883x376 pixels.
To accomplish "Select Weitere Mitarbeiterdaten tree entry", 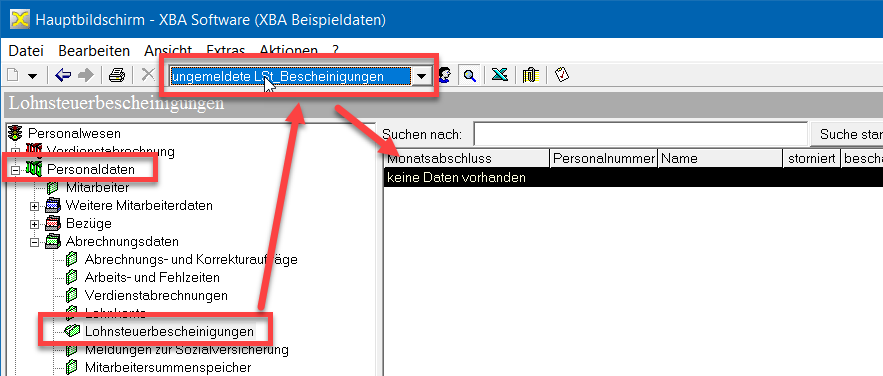I will tap(139, 205).
